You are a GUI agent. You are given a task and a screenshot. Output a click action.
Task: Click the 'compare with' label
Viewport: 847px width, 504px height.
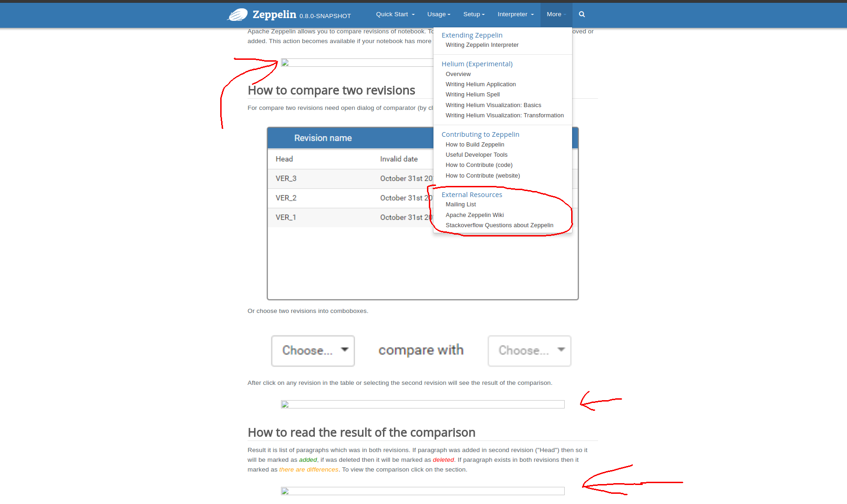(x=421, y=350)
